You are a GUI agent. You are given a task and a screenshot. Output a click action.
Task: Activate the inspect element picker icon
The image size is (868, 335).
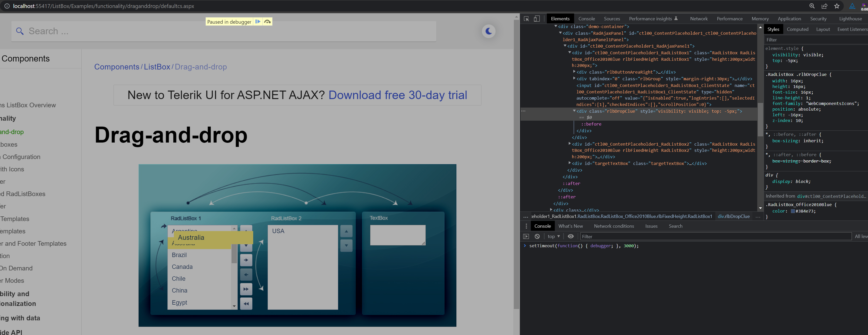(526, 19)
